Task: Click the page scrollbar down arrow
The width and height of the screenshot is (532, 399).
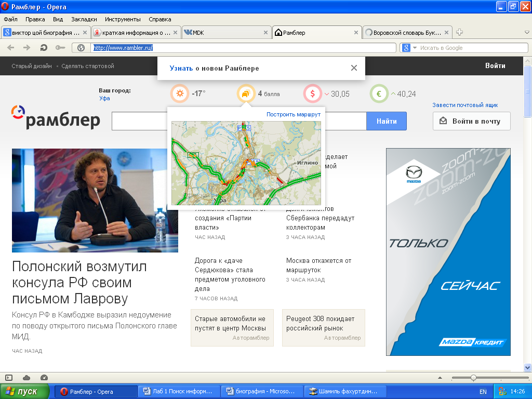Action: point(528,367)
